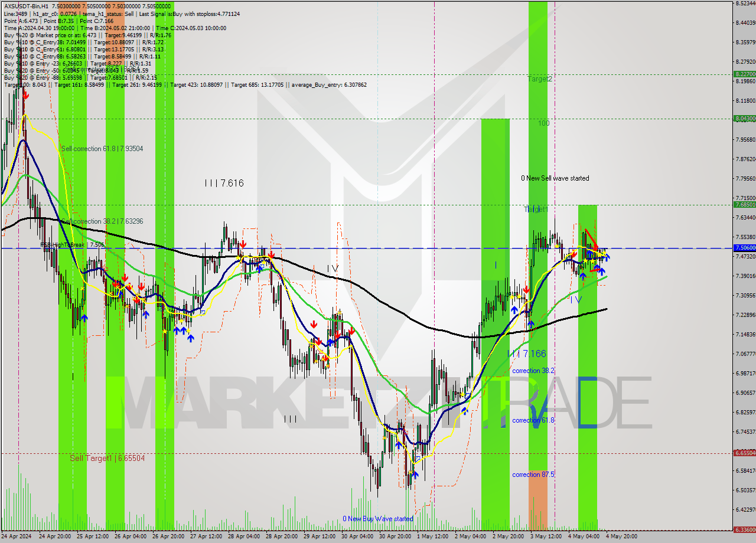
Task: Select the 'I I I 7.616' wave label
Action: [x=224, y=184]
